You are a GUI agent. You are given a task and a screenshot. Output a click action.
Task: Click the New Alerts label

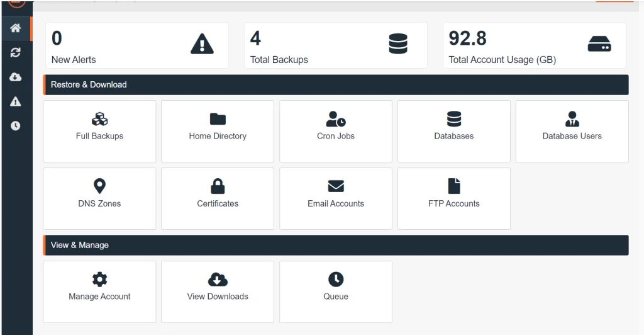(x=74, y=60)
